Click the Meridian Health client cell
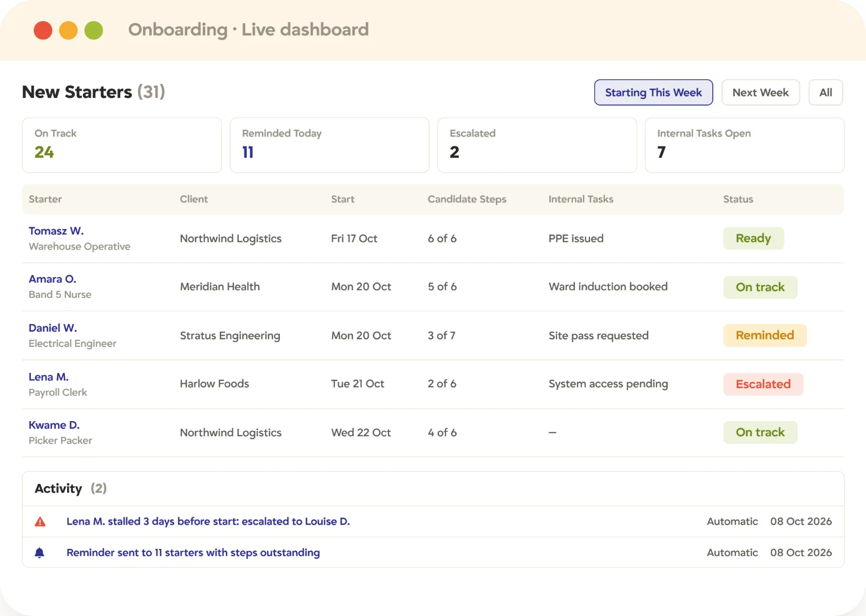 pyautogui.click(x=220, y=287)
